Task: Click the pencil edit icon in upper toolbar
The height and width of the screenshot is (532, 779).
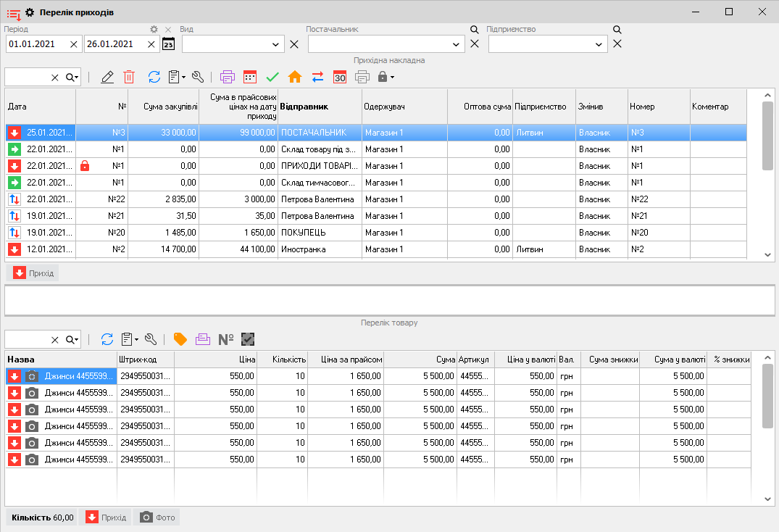Action: pos(107,77)
